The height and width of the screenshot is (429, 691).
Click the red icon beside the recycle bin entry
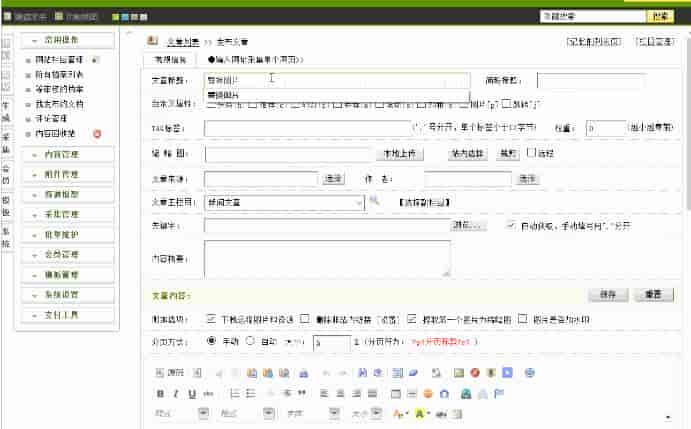click(97, 133)
